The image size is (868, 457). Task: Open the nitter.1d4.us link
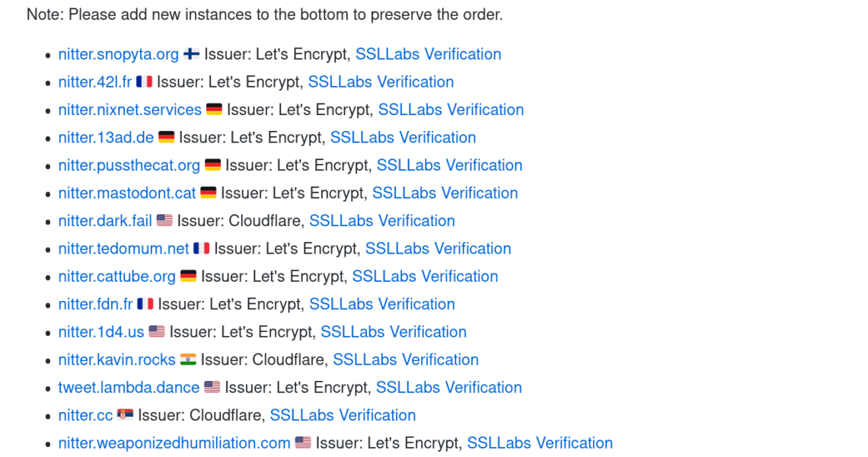coord(101,332)
